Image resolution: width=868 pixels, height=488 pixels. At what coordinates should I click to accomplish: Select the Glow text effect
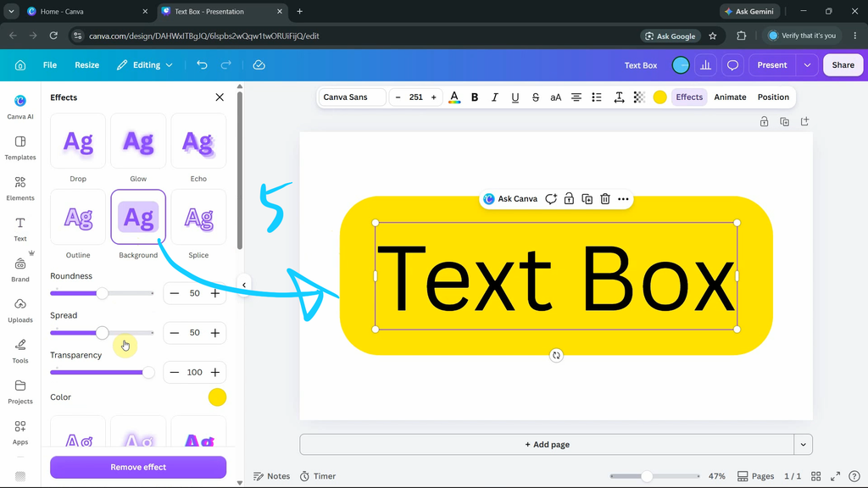coord(138,141)
